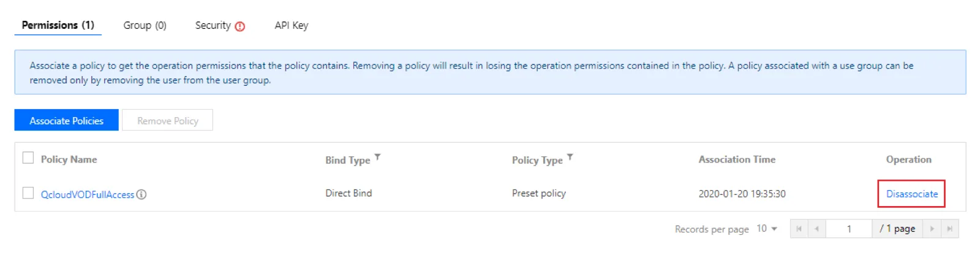Switch to the Permissions (1) tab
Screen dimensions: 980x271
58,25
